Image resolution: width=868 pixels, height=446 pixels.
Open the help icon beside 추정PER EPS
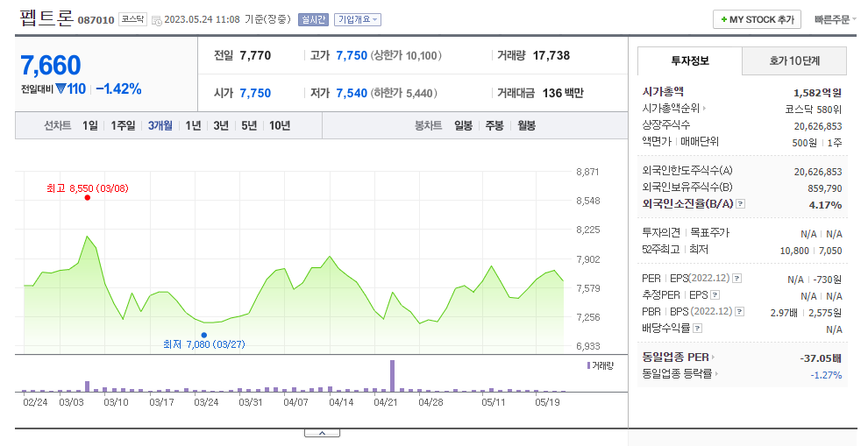click(715, 295)
